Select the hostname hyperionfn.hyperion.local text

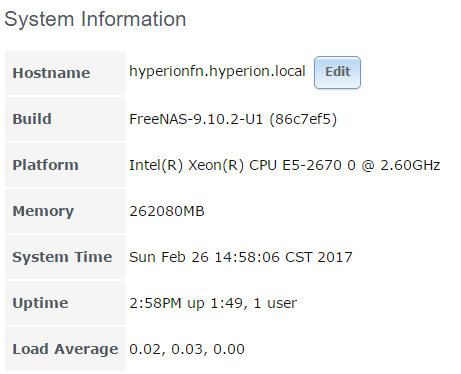217,71
